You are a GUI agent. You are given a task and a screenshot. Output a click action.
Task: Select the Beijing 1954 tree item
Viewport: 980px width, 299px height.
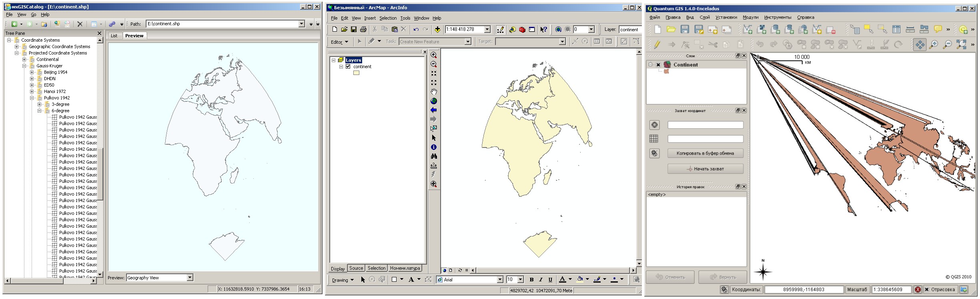tap(56, 72)
